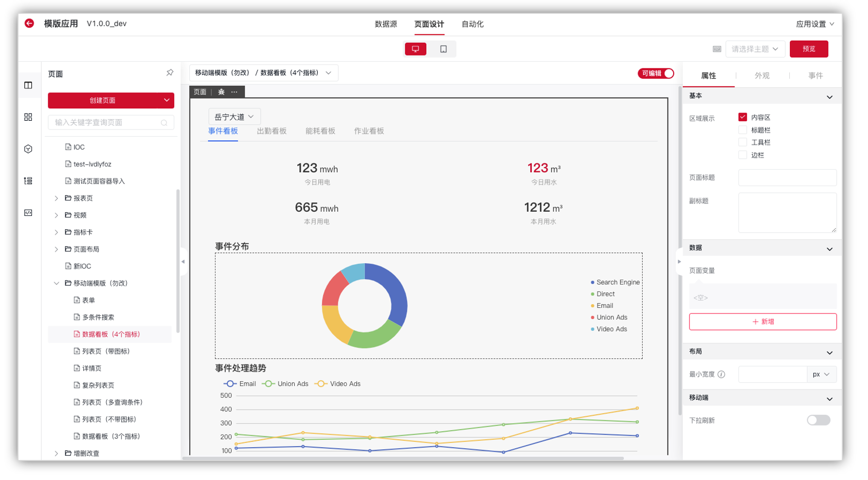868x480 pixels.
Task: Click the Email legend marker in line chart
Action: pyautogui.click(x=230, y=384)
